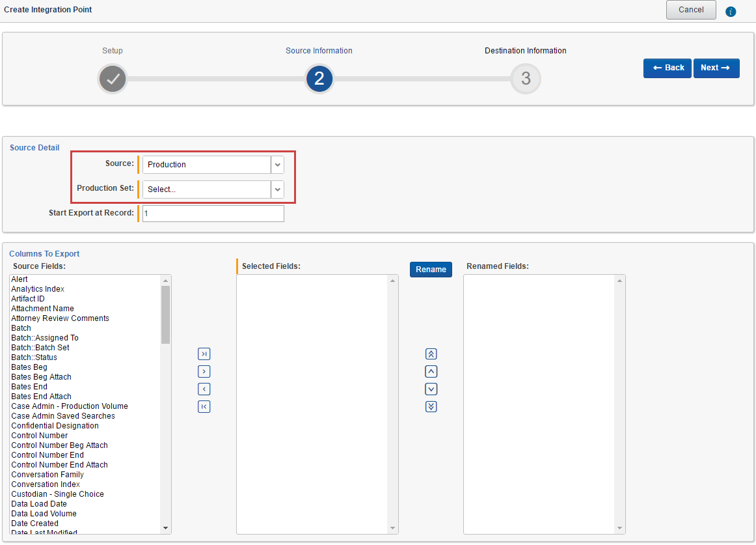The image size is (756, 545).
Task: Click Source Fields scrollbar thumb
Action: (165, 314)
